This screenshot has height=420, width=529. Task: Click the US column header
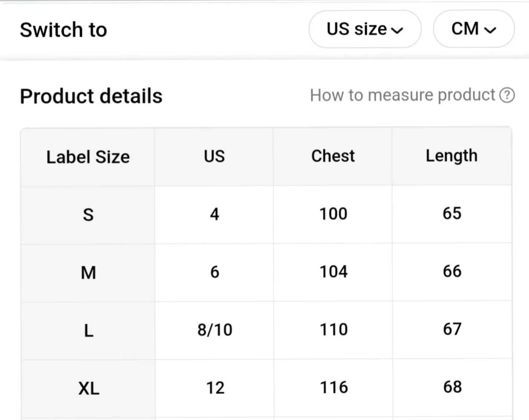213,156
